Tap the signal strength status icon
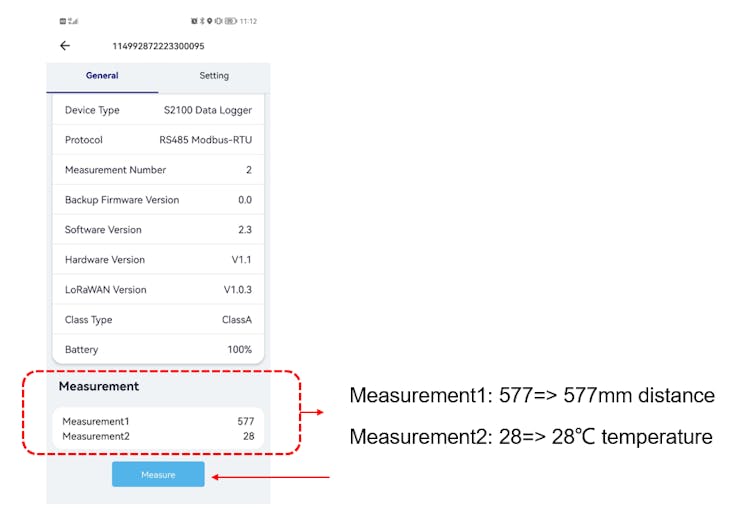This screenshot has height=513, width=740. 73,21
